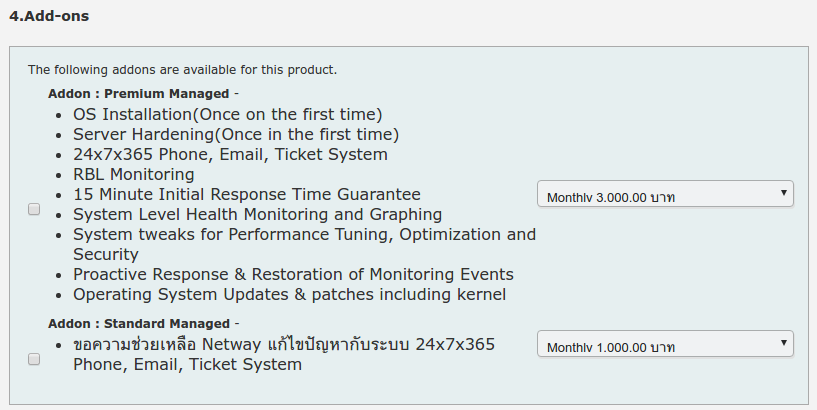Viewport: 817px width, 410px height.
Task: Click System Level Health Monitoring text
Action: (x=257, y=215)
